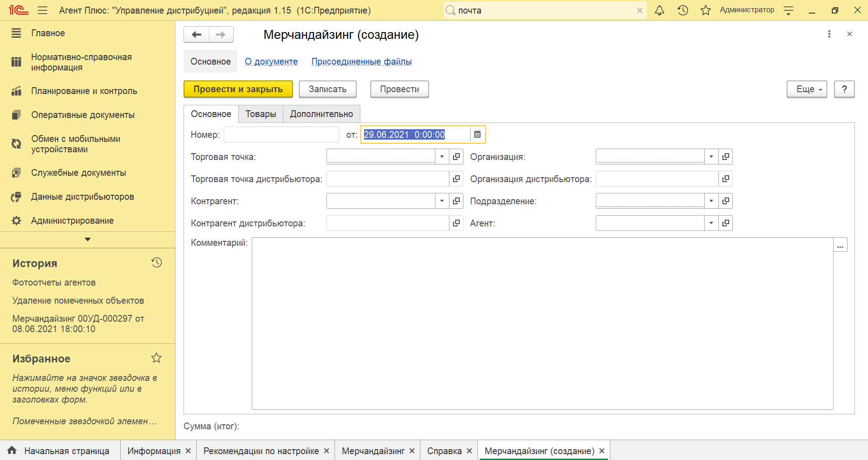Close the Справка bottom tab
This screenshot has height=460, width=868.
tap(469, 451)
